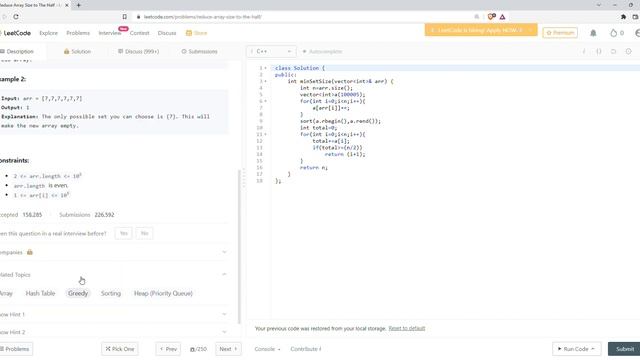Click the Premium button
Viewport: 640px width, 360px height.
(x=560, y=33)
